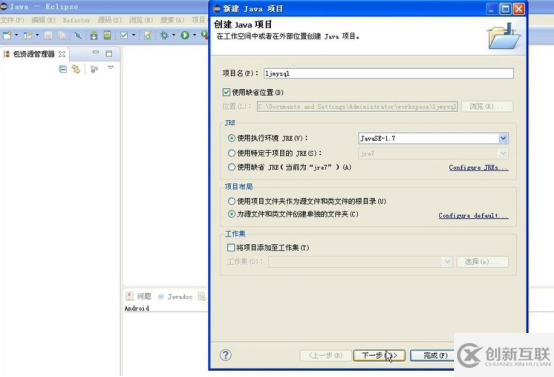
Task: Open the Android Virtual Device Manager icon
Action: [x=107, y=35]
